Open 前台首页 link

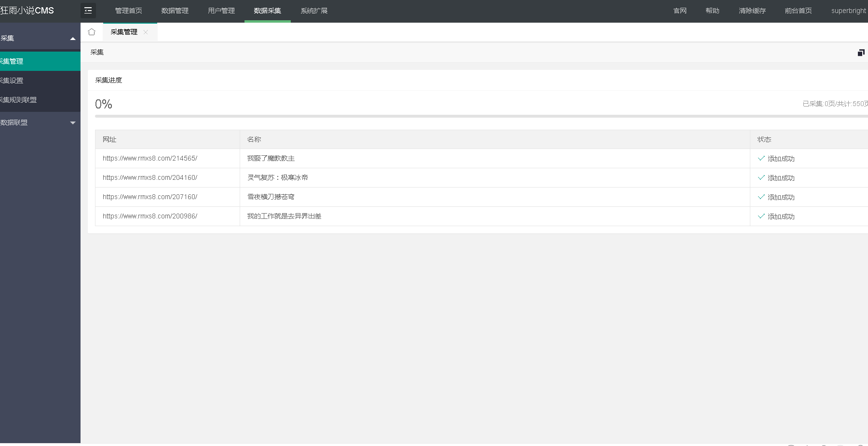coord(798,11)
